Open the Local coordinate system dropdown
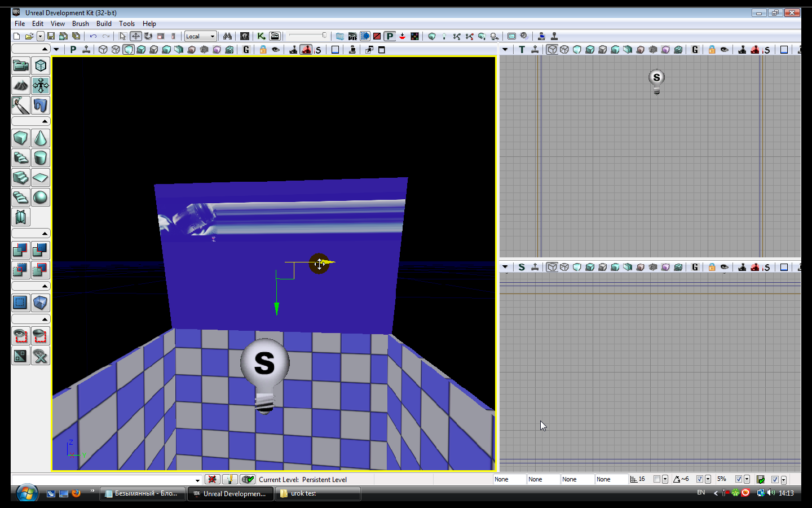Screen dimensions: 812x508 pyautogui.click(x=201, y=36)
